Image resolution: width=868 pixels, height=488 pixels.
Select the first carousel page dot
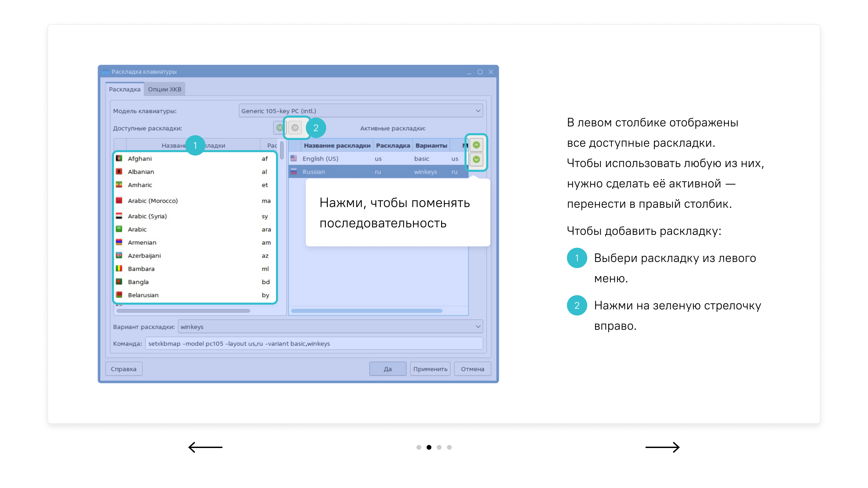click(x=419, y=447)
